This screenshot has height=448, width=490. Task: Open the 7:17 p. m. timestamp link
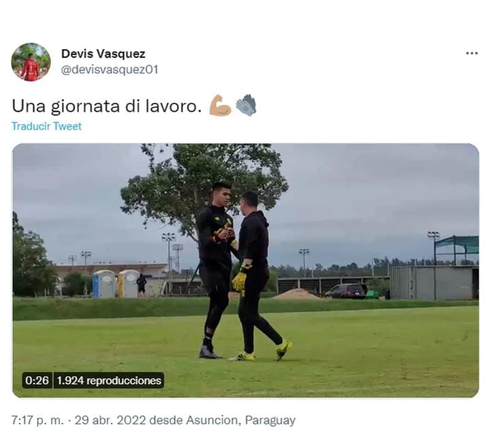coord(37,420)
